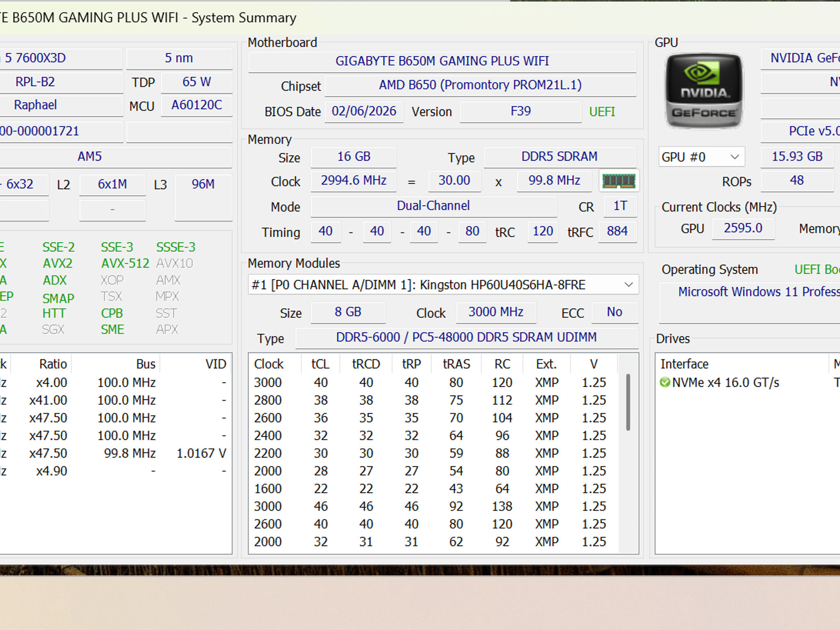Click the BIOS version F39 field

(520, 111)
